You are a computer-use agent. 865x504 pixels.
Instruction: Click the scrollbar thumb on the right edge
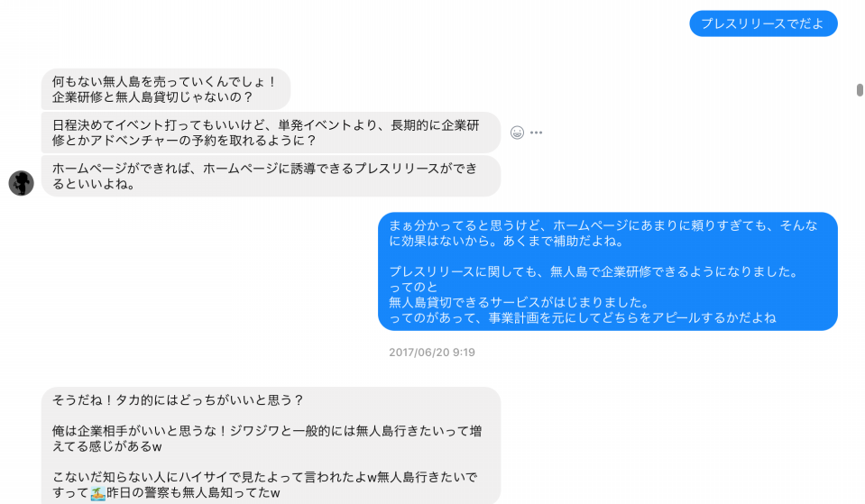point(860,90)
